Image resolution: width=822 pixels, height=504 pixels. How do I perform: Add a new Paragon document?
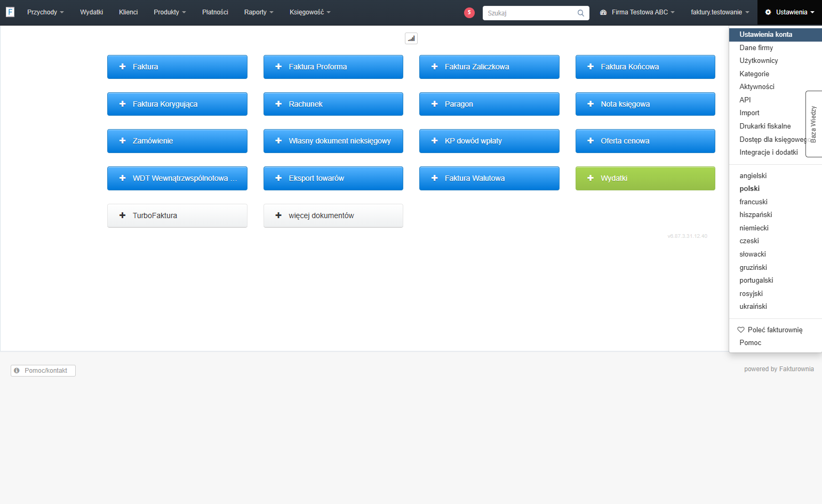[x=489, y=104]
